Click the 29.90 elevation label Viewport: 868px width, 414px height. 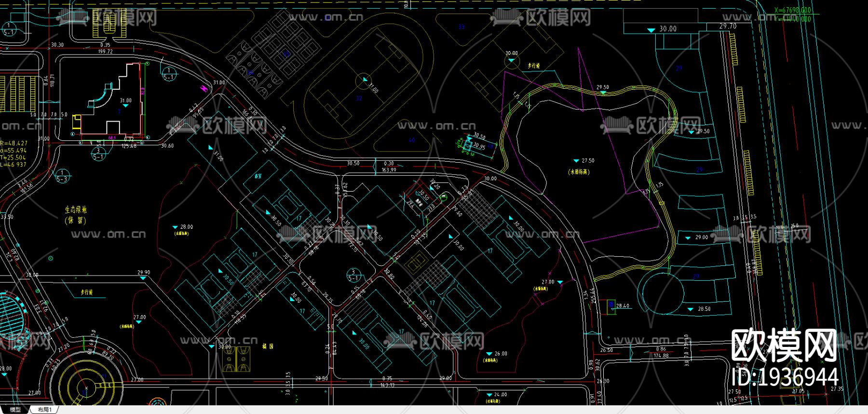click(x=144, y=273)
